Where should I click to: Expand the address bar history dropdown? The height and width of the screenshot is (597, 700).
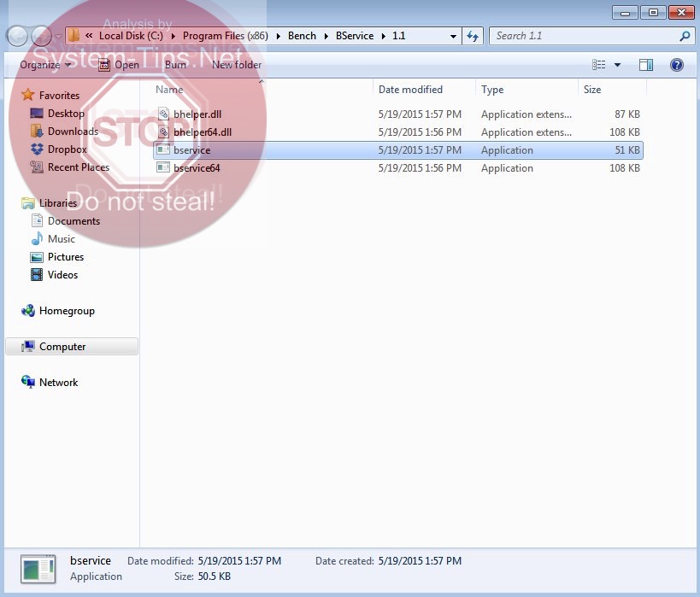(x=453, y=36)
